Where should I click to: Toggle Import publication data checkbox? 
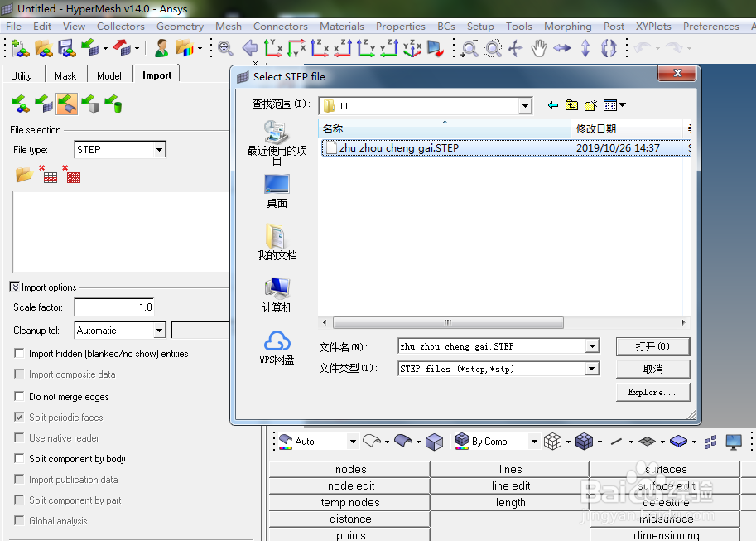point(19,479)
